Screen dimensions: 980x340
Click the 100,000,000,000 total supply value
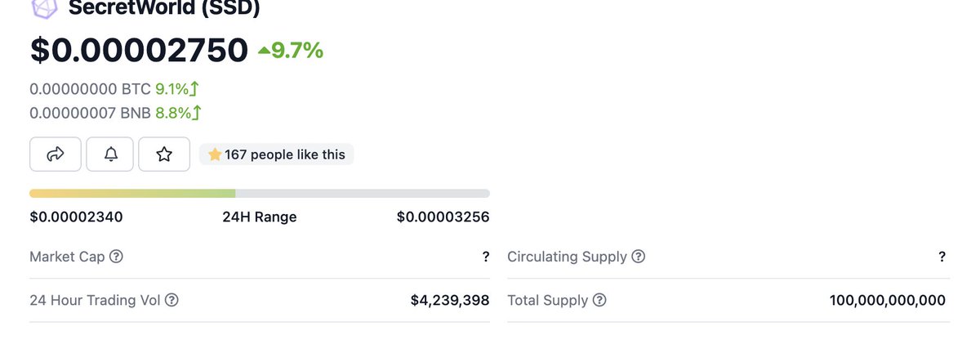[x=888, y=301]
